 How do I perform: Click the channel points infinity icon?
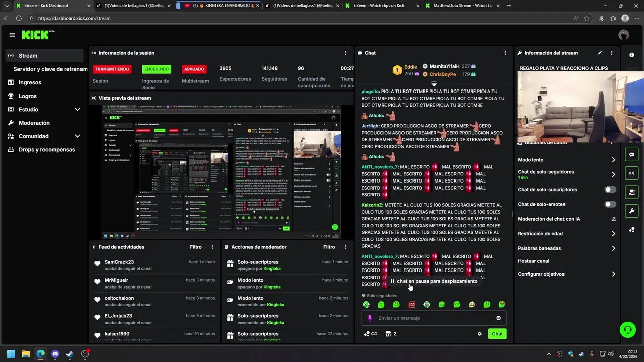pos(370,334)
